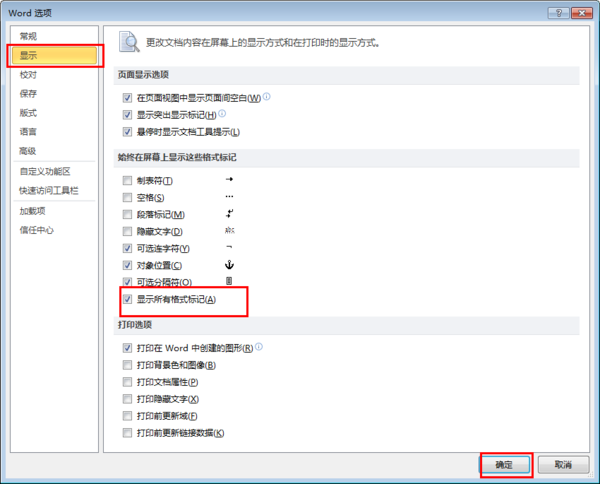
Task: Enable the 空格 formatting mark checkbox
Action: 127,197
